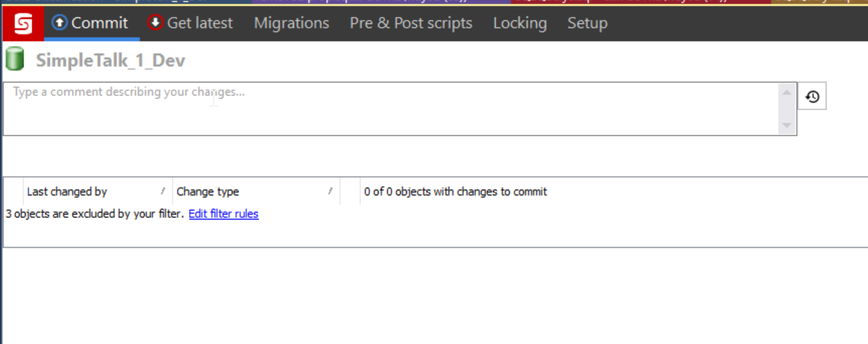Click the comment box scroll-up arrow
The height and width of the screenshot is (344, 868).
point(786,92)
